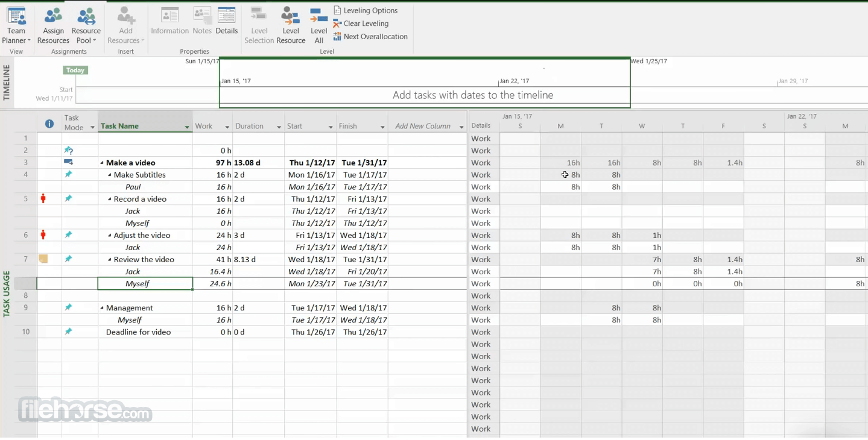Click the task mode pin for Deadline for video

(x=68, y=331)
